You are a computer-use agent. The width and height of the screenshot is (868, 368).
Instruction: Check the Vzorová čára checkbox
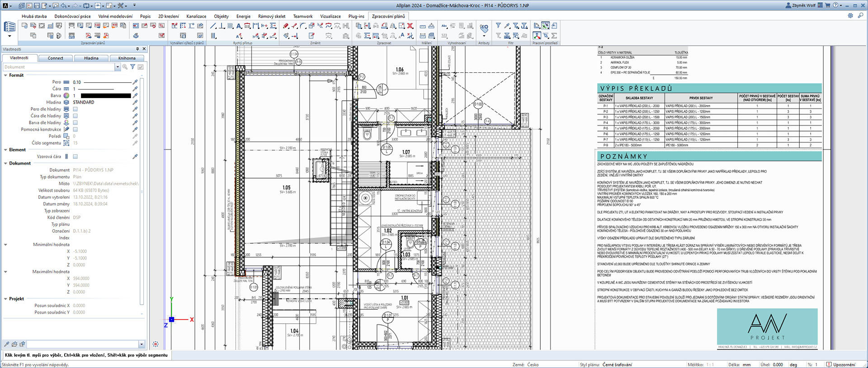(x=75, y=156)
